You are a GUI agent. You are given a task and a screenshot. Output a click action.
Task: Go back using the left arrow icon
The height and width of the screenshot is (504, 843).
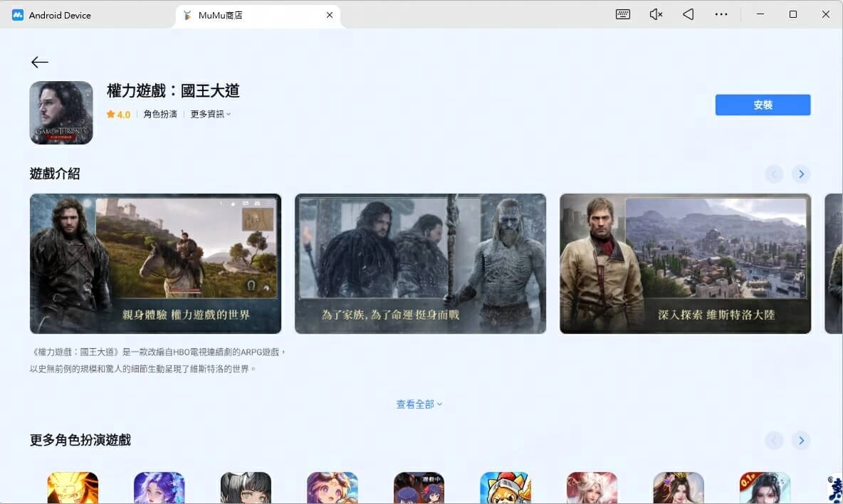click(x=40, y=63)
